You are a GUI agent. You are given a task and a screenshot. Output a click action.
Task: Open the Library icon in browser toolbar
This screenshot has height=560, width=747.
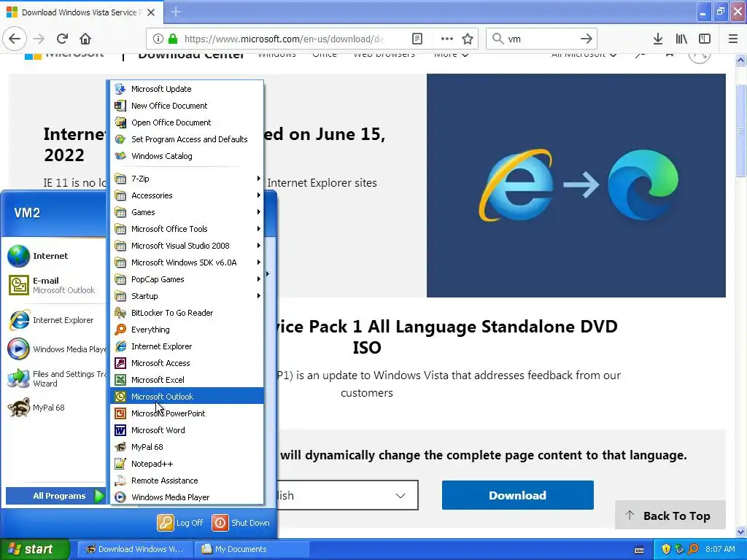pyautogui.click(x=681, y=39)
